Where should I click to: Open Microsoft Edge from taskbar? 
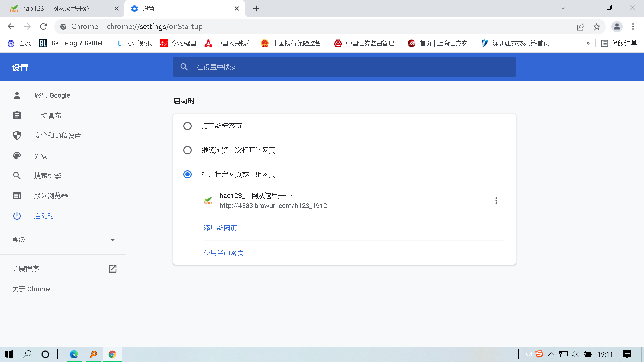(74, 354)
